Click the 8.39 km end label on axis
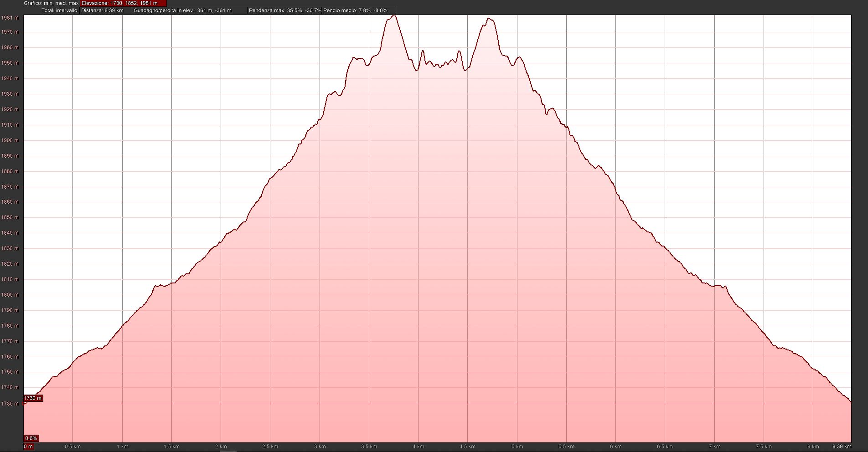 click(x=841, y=447)
